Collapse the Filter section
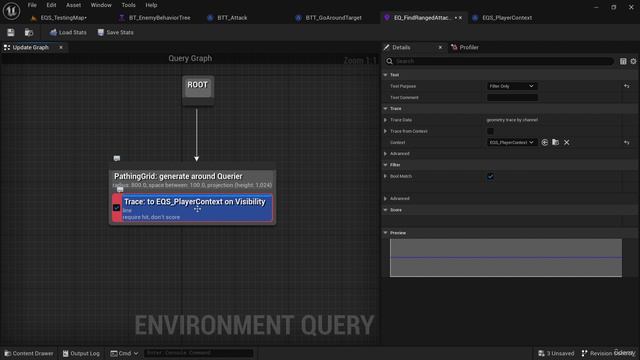 point(385,165)
